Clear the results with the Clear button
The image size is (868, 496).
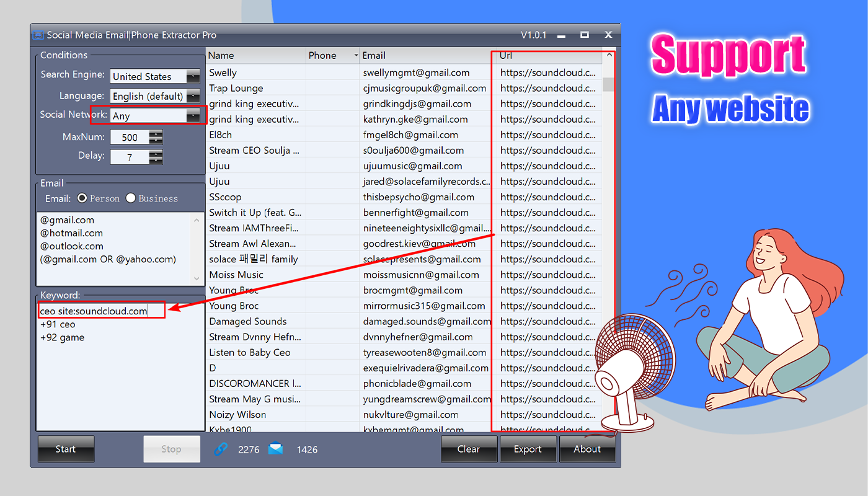(x=469, y=449)
